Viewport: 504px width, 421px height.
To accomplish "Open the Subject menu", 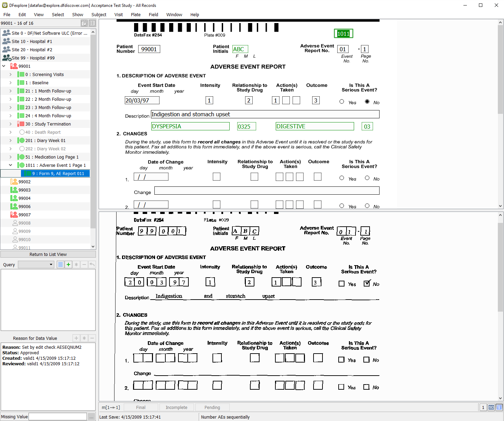I will coord(99,14).
